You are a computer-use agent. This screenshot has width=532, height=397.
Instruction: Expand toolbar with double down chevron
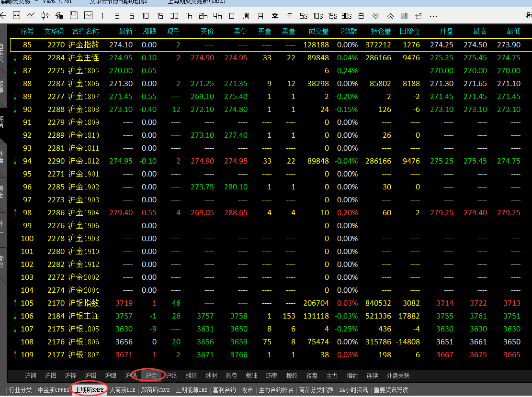pos(376,16)
